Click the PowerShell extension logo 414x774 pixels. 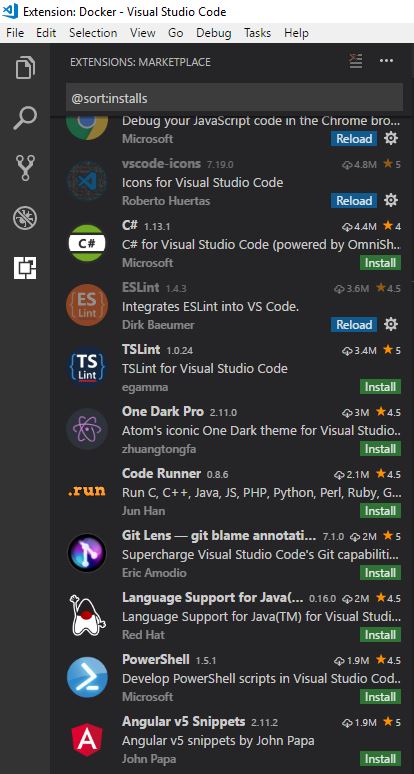(87, 677)
